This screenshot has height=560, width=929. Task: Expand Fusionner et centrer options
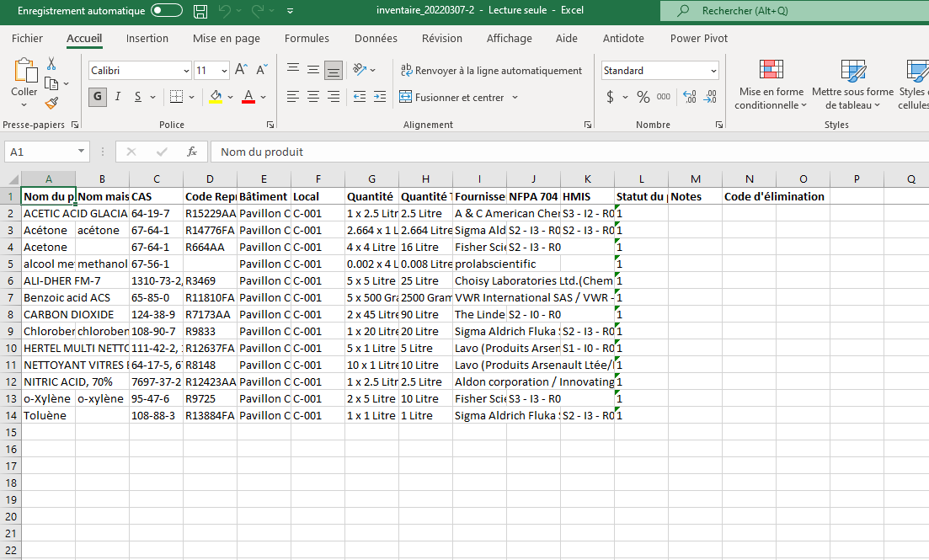click(x=515, y=97)
